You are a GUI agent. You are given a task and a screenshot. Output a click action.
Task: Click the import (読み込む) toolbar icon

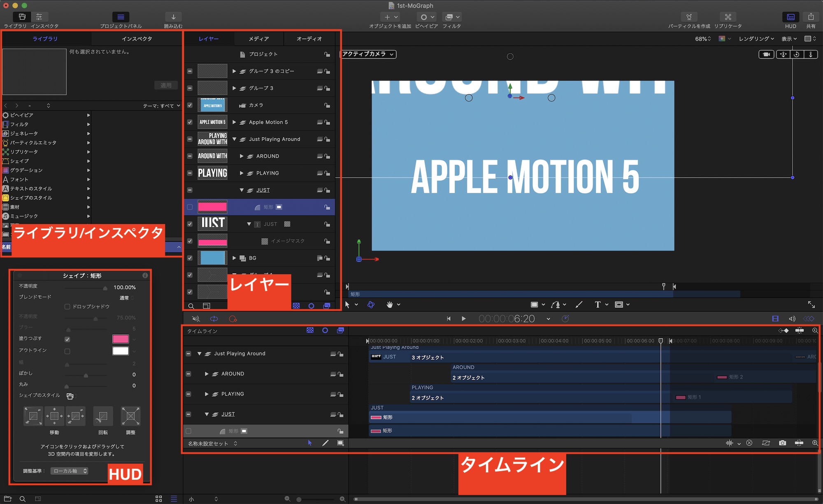pyautogui.click(x=173, y=17)
